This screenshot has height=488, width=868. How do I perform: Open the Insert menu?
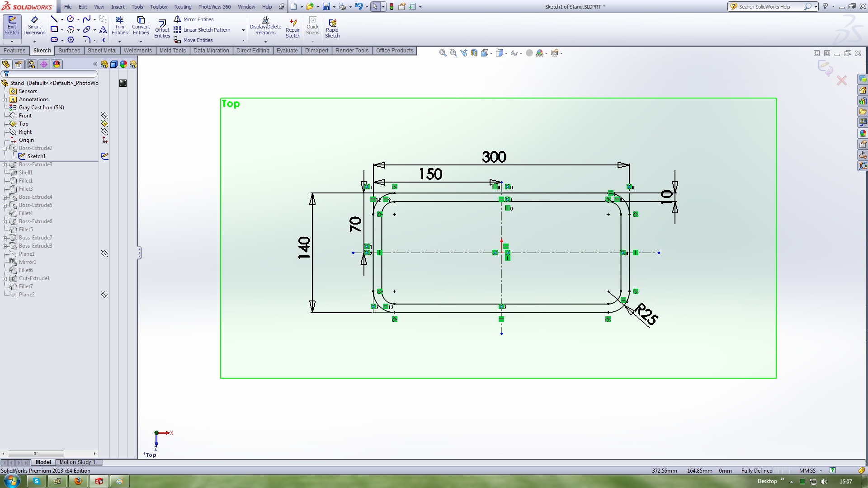118,7
